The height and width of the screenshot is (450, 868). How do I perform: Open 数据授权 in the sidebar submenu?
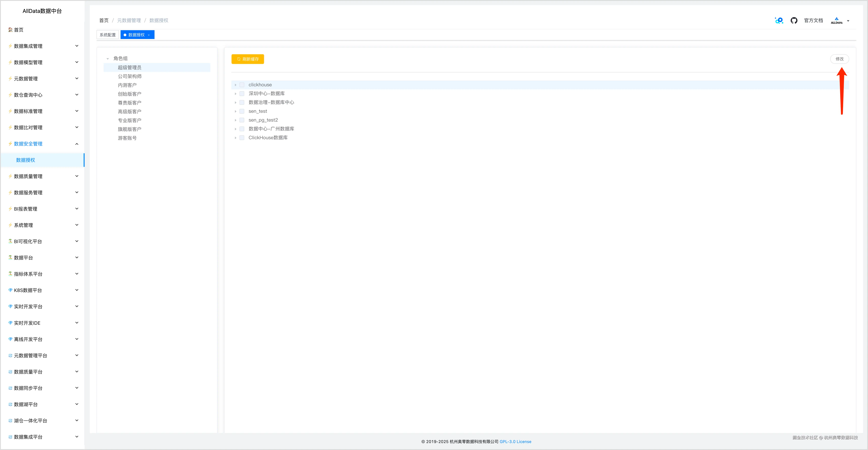click(x=42, y=160)
